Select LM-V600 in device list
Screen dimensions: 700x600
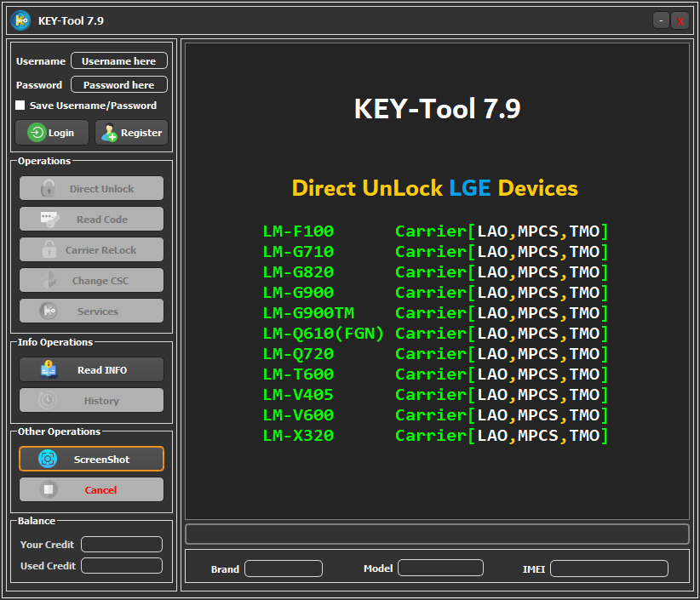pyautogui.click(x=298, y=415)
